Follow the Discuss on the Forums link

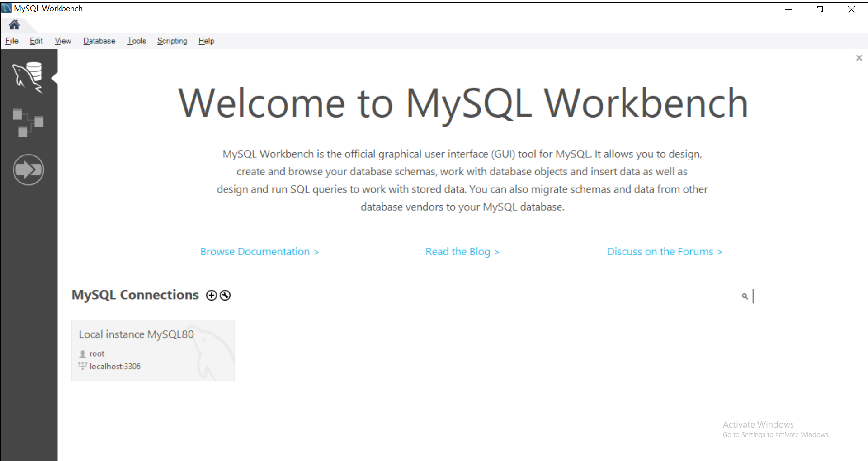coord(665,252)
